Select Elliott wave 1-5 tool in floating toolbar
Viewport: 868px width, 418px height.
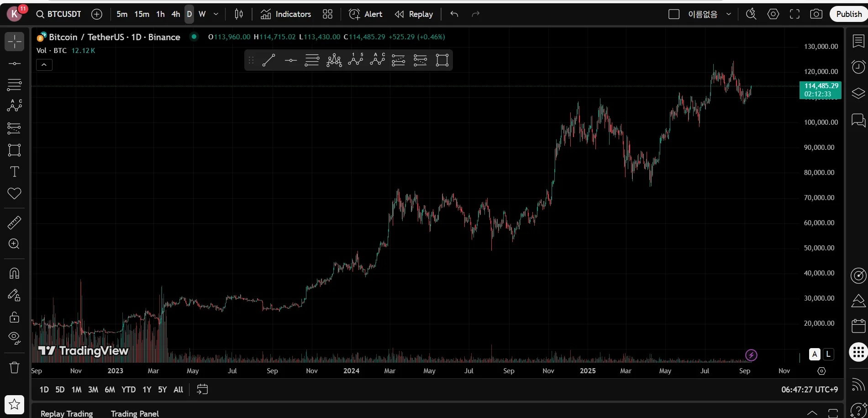click(356, 60)
